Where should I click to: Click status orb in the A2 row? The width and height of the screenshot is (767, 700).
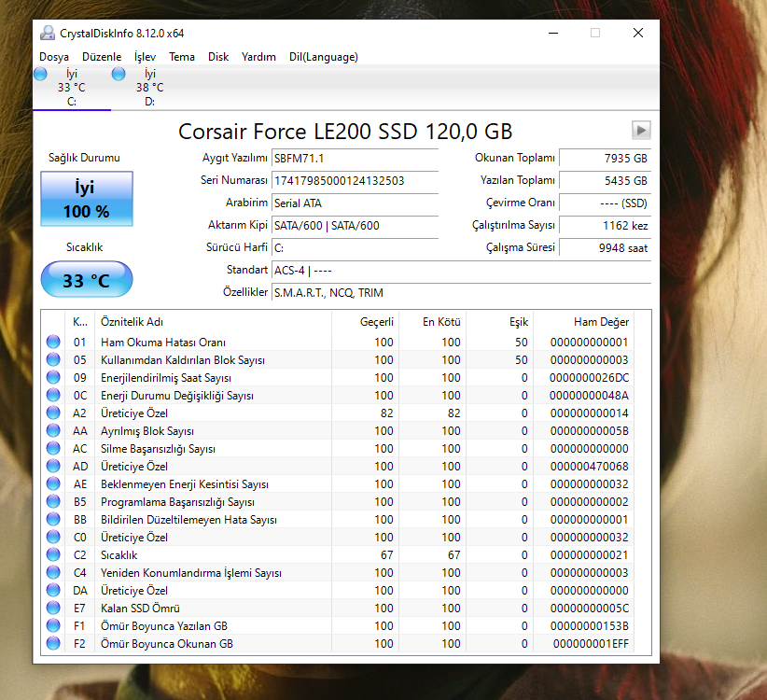(x=53, y=413)
